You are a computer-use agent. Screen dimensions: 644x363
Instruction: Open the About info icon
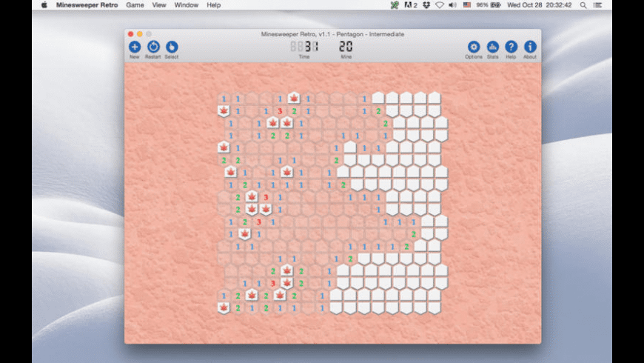(x=530, y=47)
